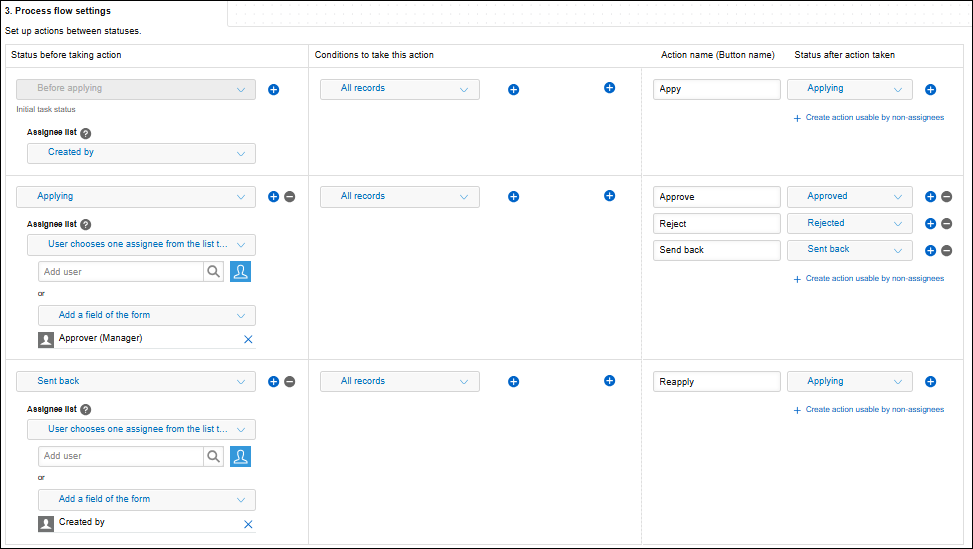Click search icon in Sent back Add user box
The width and height of the screenshot is (973, 549).
click(214, 456)
